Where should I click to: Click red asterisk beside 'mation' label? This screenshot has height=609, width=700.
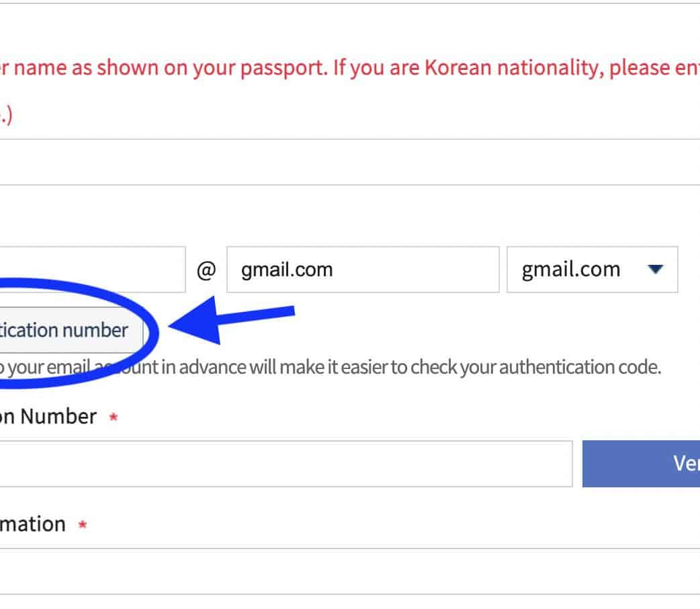(83, 526)
